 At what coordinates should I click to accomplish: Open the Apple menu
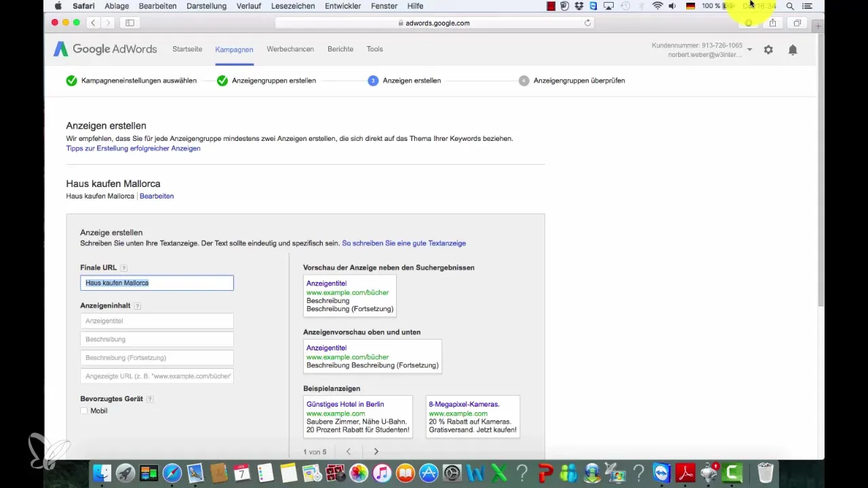pos(58,6)
